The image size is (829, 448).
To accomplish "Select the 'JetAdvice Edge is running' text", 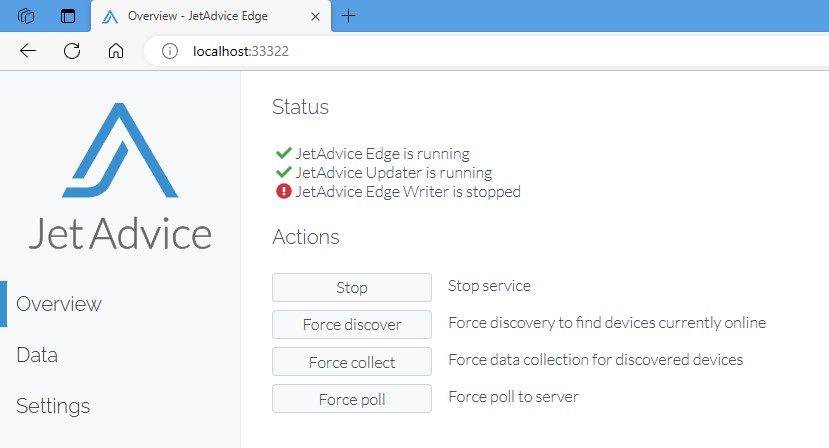I will (x=382, y=153).
